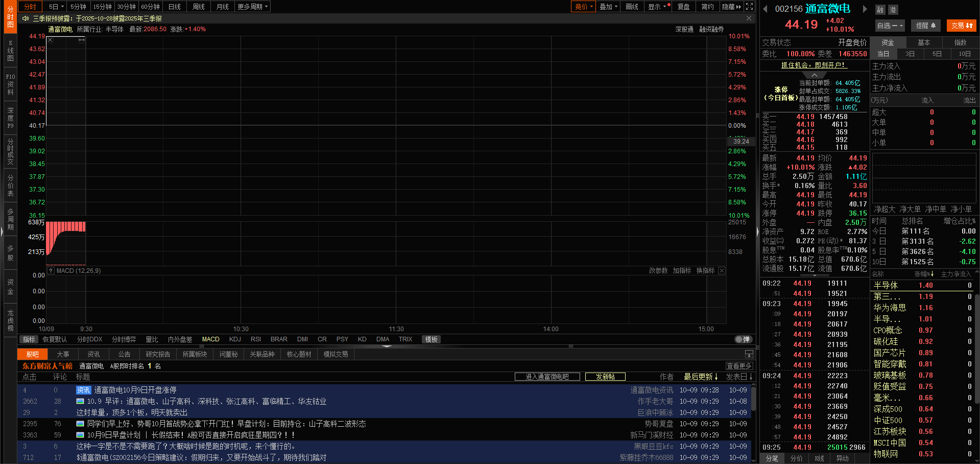Switch to 15分钟 chart period
The height and width of the screenshot is (464, 980).
pyautogui.click(x=102, y=7)
